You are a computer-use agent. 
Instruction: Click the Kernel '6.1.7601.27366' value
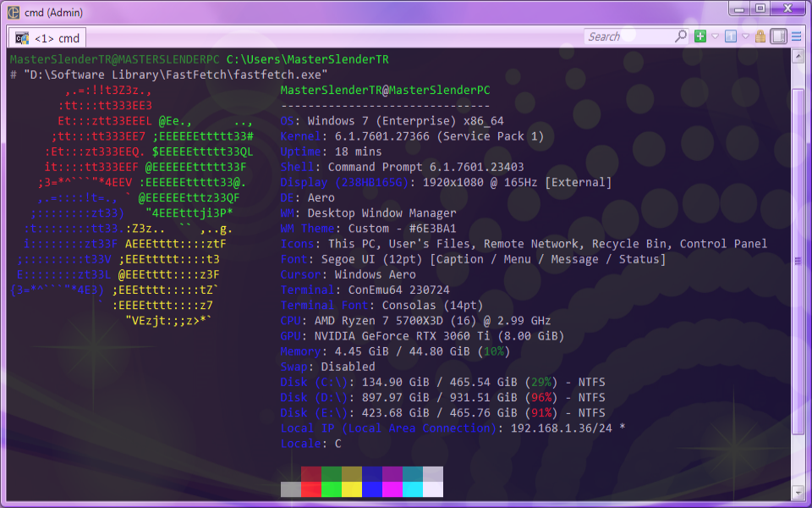382,136
